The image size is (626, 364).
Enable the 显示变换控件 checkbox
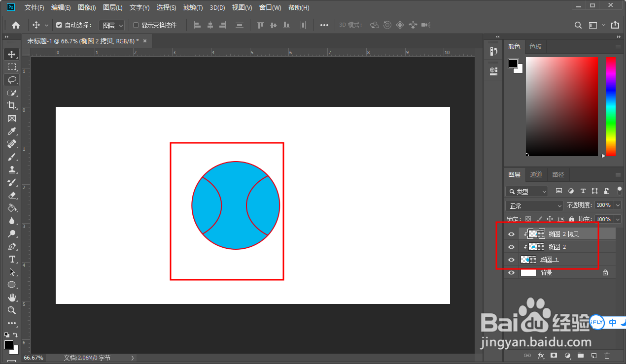coord(136,25)
